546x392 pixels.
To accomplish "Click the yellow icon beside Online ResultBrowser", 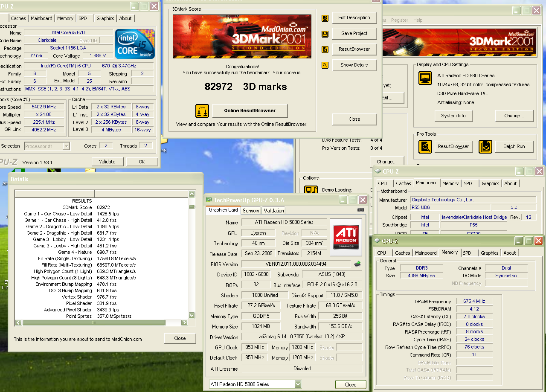I will [x=202, y=111].
